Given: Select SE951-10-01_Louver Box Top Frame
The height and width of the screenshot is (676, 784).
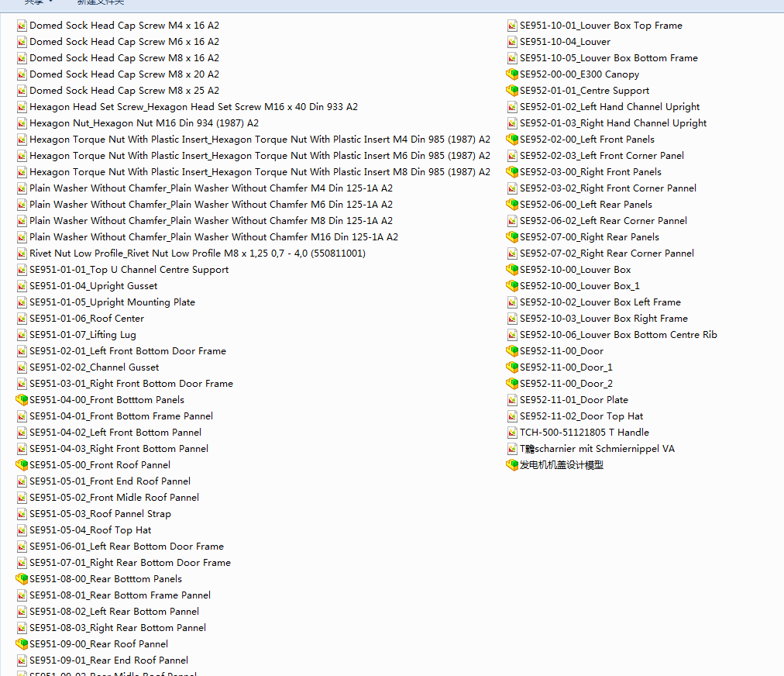Looking at the screenshot, I should (x=601, y=26).
